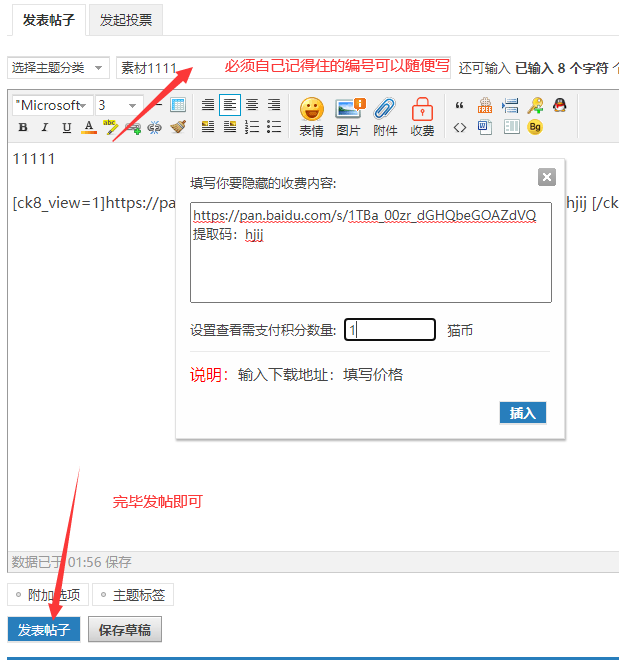Click the 猫币 price amount input field
Viewport: 619px width, 669px height.
click(x=390, y=330)
